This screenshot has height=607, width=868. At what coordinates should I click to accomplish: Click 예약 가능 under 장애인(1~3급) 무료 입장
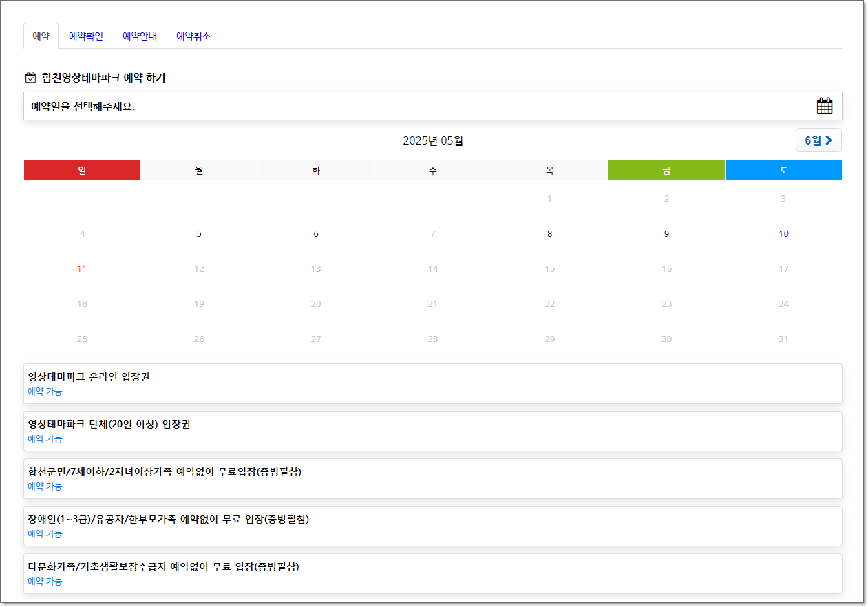point(45,534)
